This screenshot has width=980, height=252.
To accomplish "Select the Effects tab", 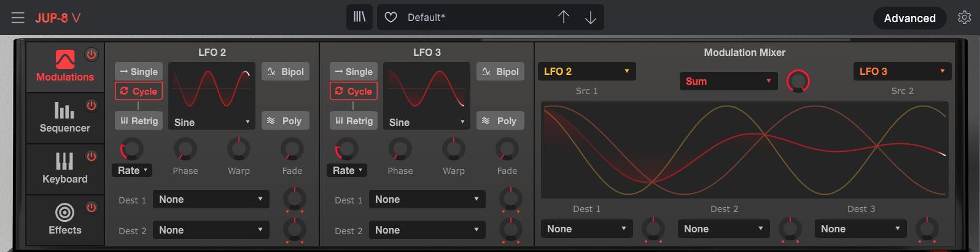I will coord(65,220).
